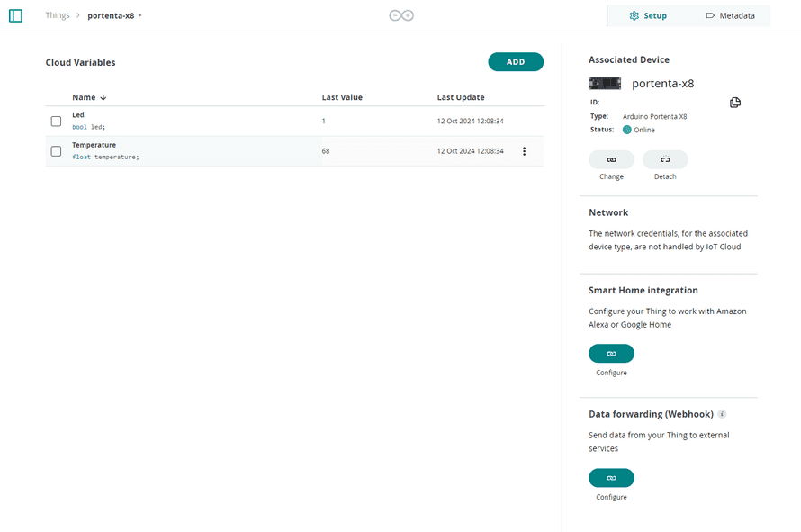
Task: Expand the portenta-x8 name dropdown
Action: click(x=140, y=16)
